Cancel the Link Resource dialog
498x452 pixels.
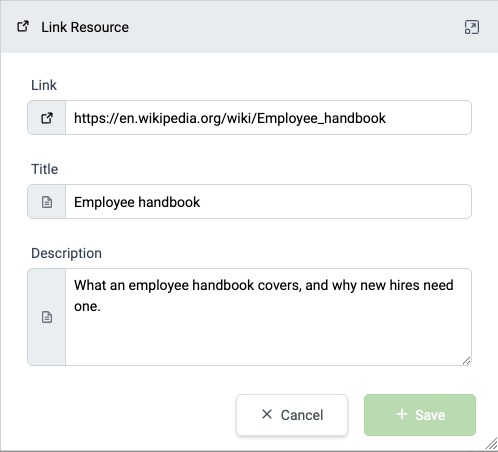[x=292, y=415]
